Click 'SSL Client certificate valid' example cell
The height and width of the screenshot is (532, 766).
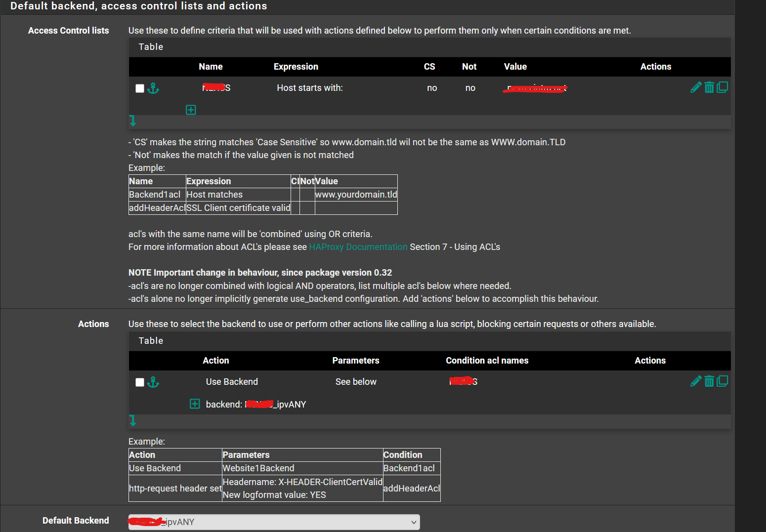click(238, 208)
